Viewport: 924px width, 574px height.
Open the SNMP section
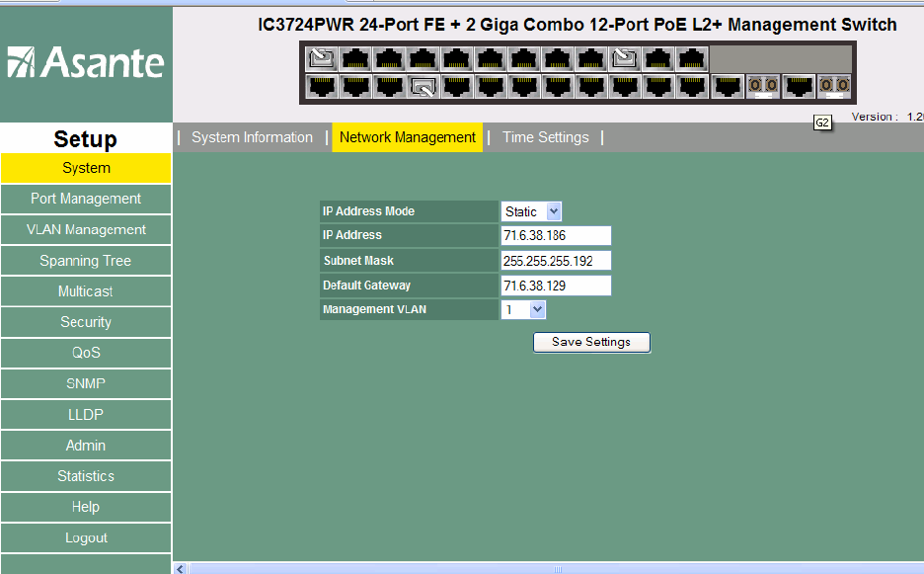pos(86,383)
